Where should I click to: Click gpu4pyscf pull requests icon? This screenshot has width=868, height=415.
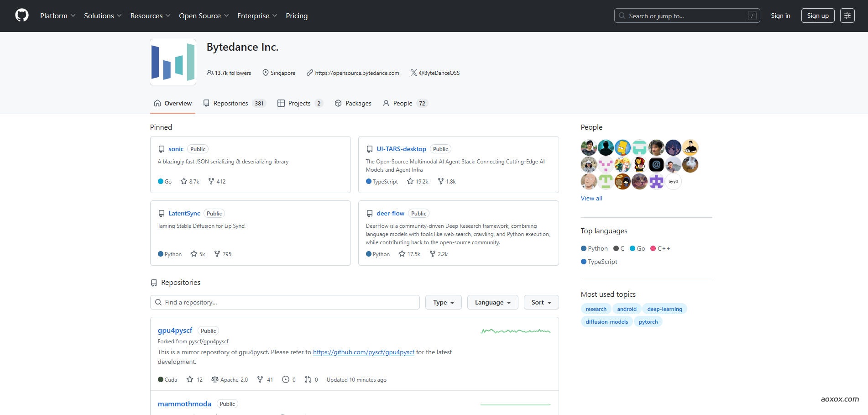308,379
